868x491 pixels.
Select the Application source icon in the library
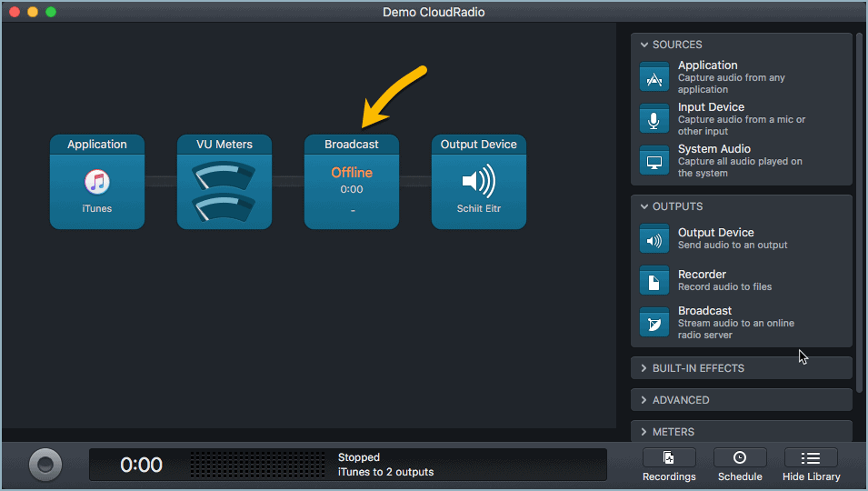click(653, 77)
